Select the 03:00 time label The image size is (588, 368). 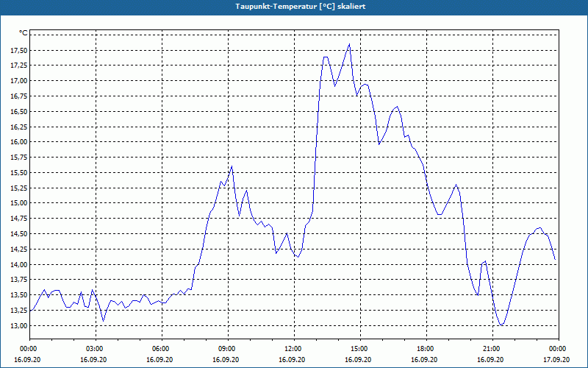pyautogui.click(x=94, y=349)
